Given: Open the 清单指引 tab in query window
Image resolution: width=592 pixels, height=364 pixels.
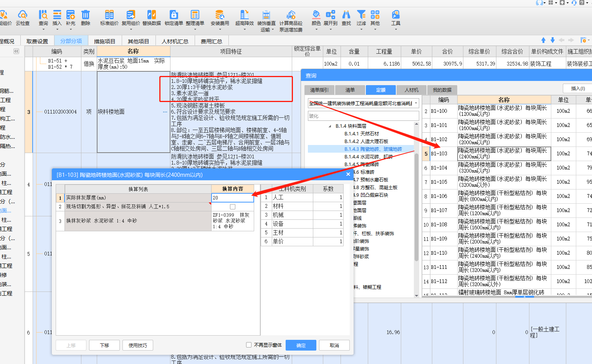Looking at the screenshot, I should 319,90.
